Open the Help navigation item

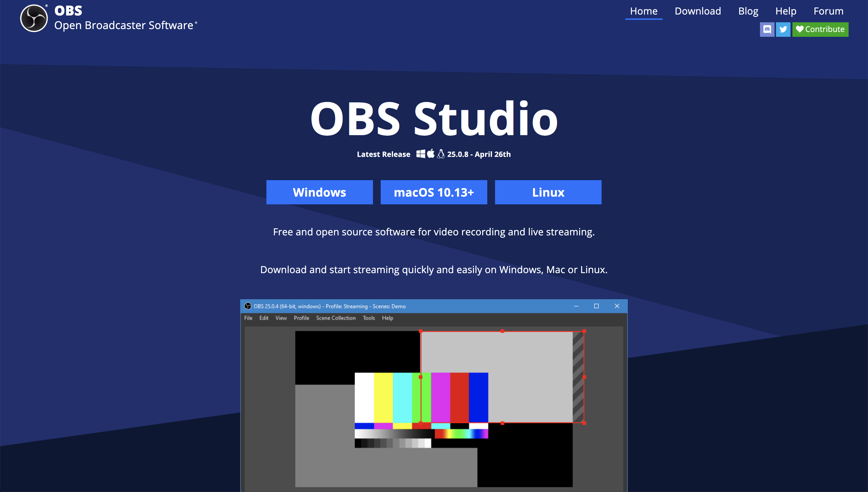point(785,11)
